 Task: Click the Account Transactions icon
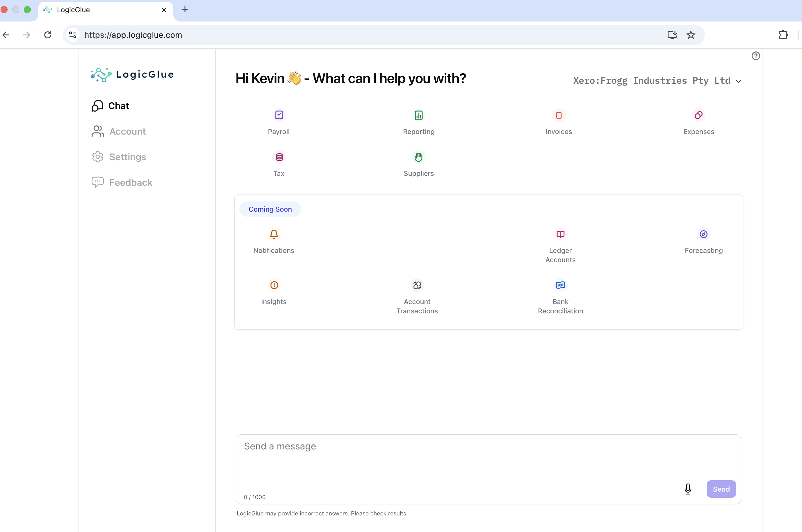click(x=417, y=285)
